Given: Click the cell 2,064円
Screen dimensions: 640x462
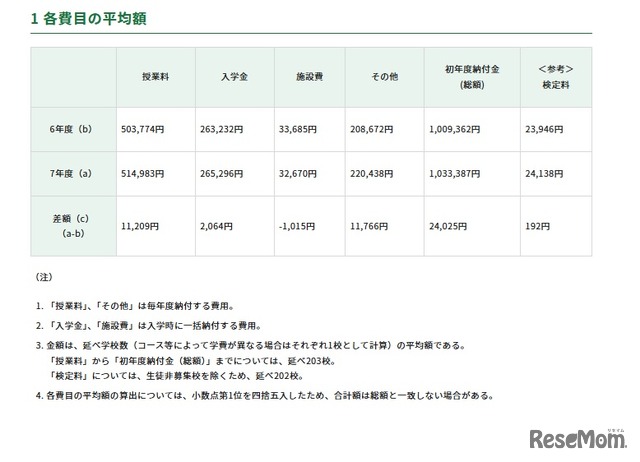Looking at the screenshot, I should tap(235, 226).
